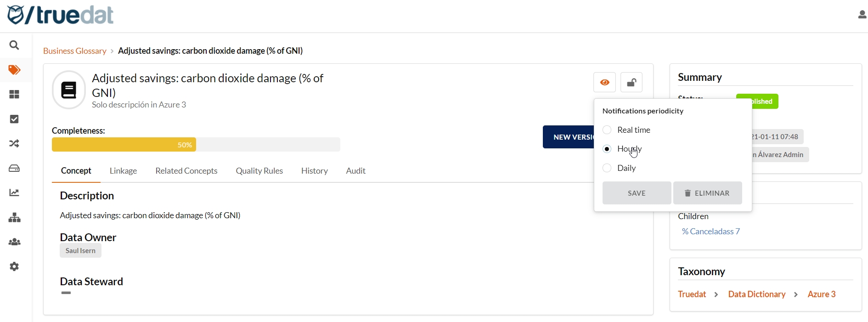Open the Business Glossary breadcrumb link

74,51
